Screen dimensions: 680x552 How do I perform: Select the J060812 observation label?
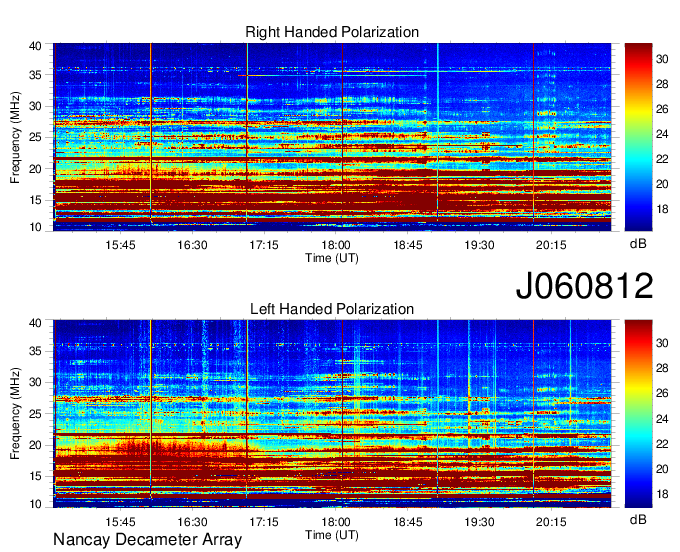pyautogui.click(x=584, y=286)
